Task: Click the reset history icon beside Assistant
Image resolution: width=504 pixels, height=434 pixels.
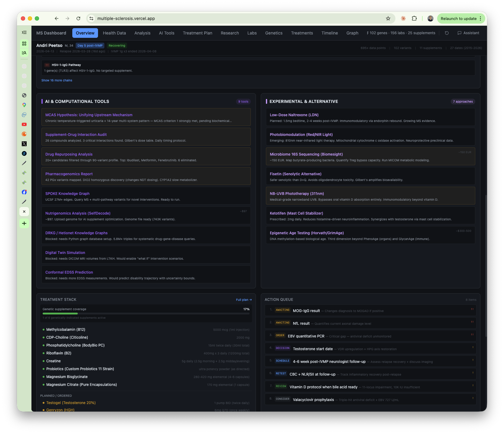Action: point(447,33)
